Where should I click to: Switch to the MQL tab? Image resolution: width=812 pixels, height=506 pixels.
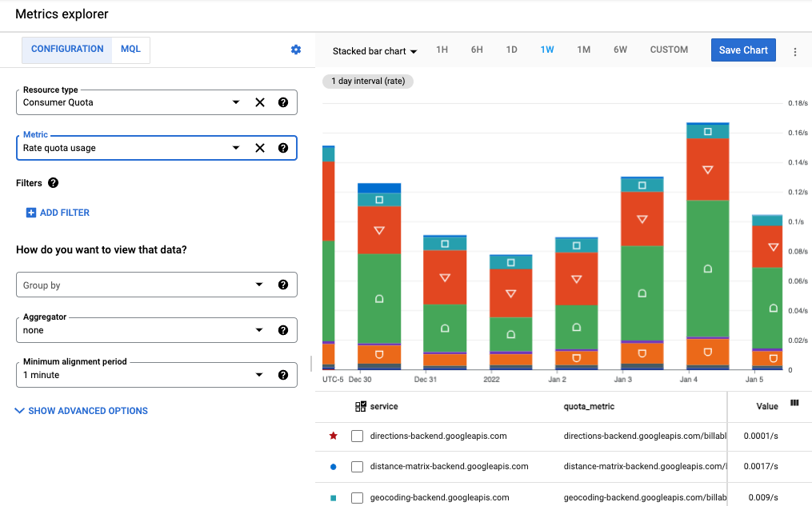pos(130,48)
